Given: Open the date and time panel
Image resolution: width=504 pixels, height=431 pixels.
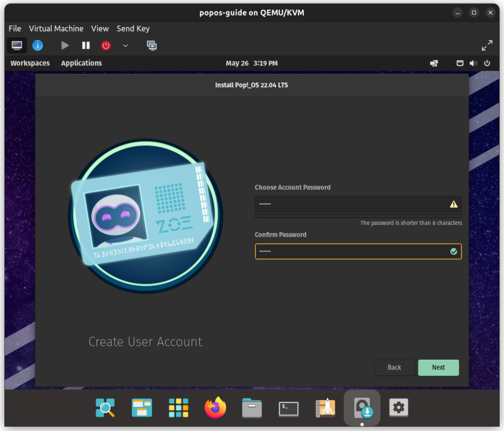Looking at the screenshot, I should click(x=252, y=63).
